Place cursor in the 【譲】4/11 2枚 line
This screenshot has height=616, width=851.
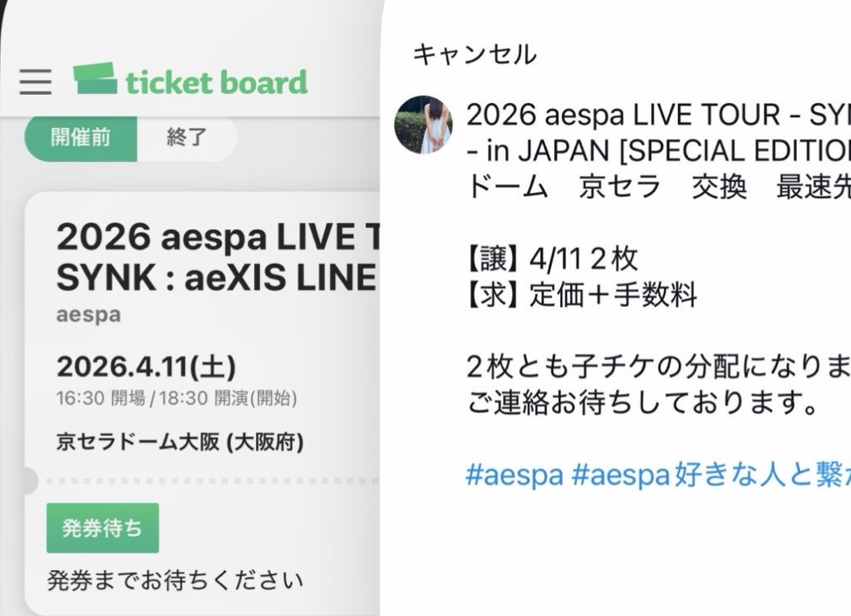553,259
